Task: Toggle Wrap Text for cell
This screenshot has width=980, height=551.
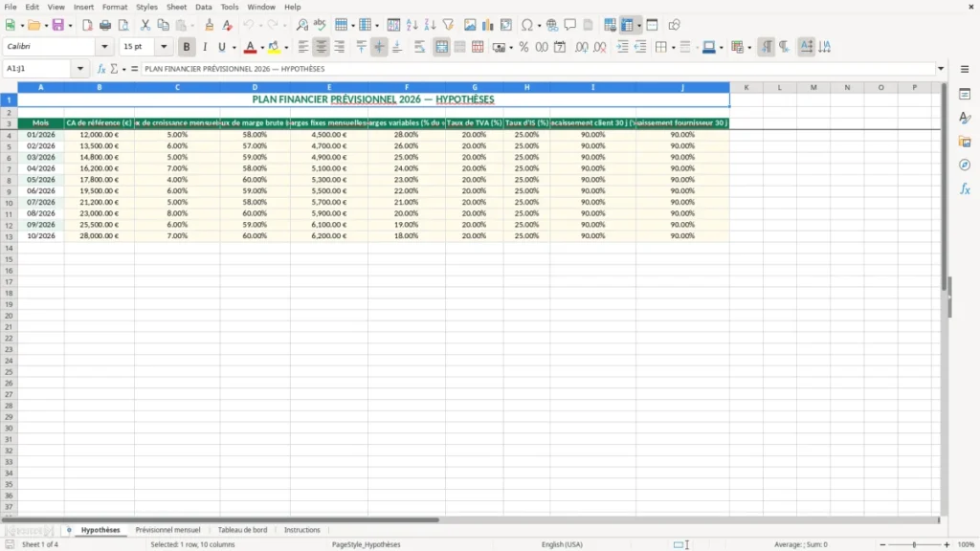Action: pyautogui.click(x=419, y=47)
